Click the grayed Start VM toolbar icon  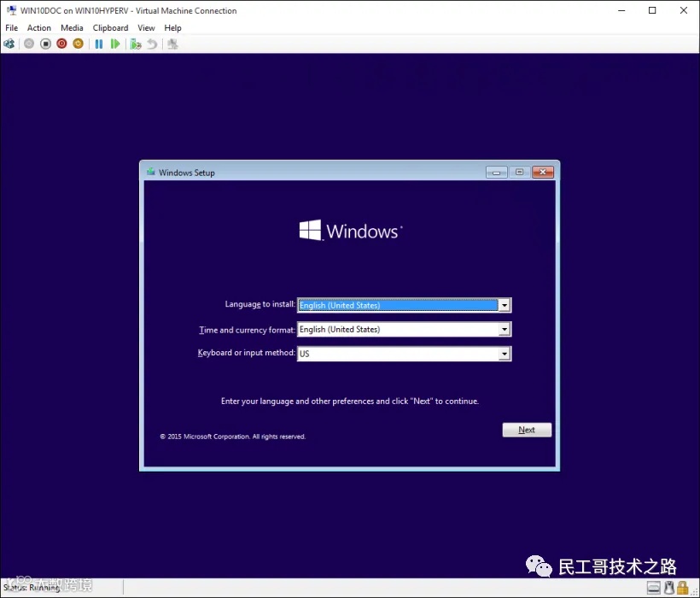29,44
